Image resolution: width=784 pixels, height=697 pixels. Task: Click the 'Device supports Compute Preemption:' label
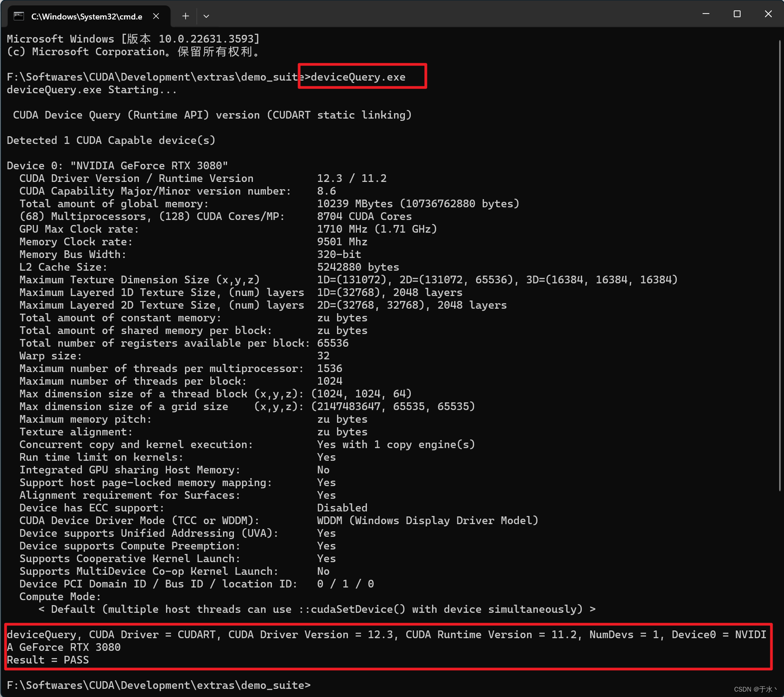pos(130,546)
